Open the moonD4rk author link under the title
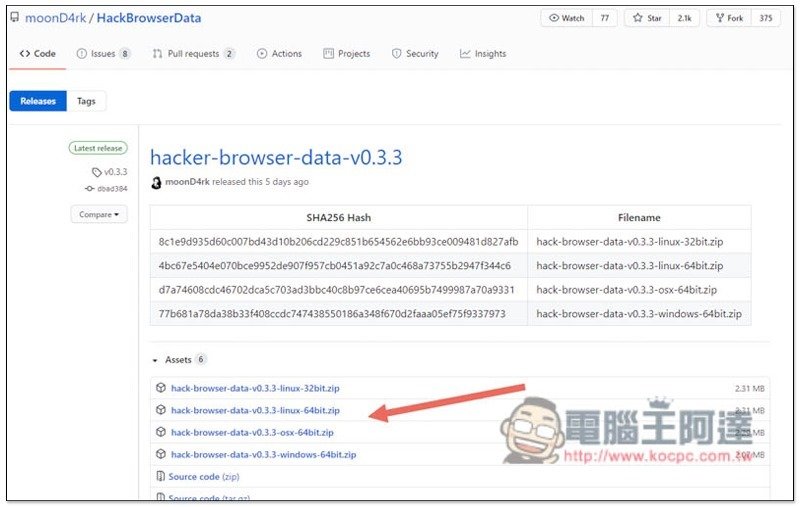Screen dimensions: 800x507 187,182
